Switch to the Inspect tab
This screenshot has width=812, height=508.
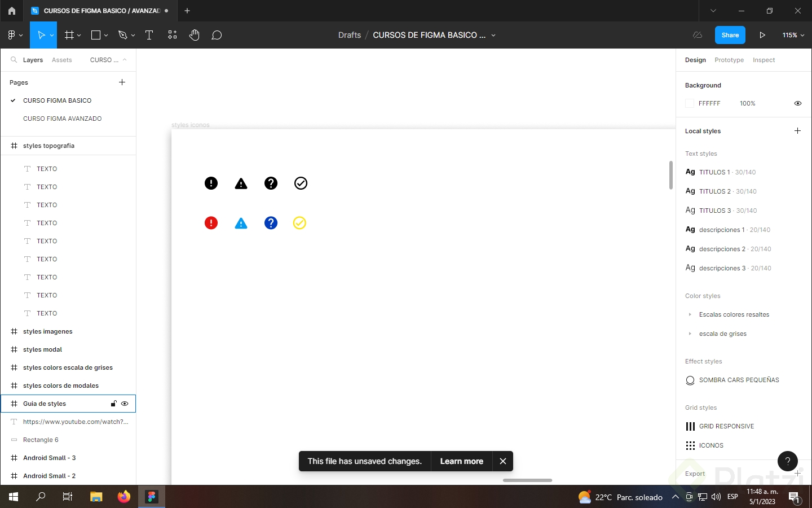coord(764,60)
